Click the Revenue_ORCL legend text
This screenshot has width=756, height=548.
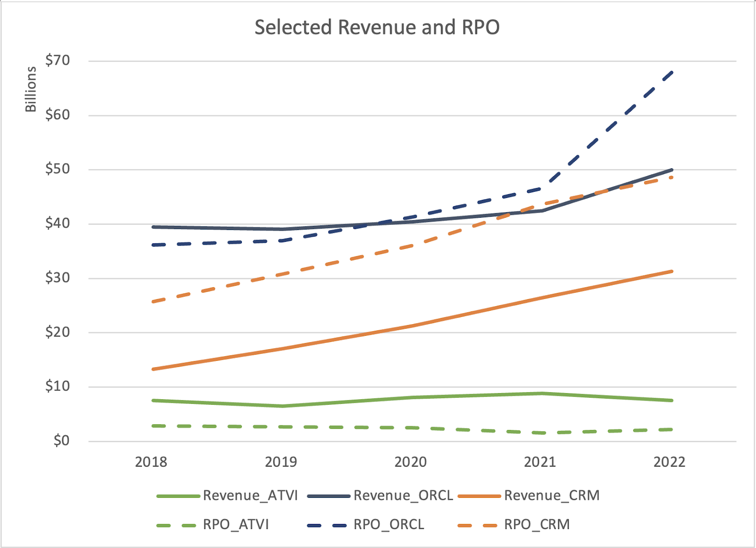403,496
